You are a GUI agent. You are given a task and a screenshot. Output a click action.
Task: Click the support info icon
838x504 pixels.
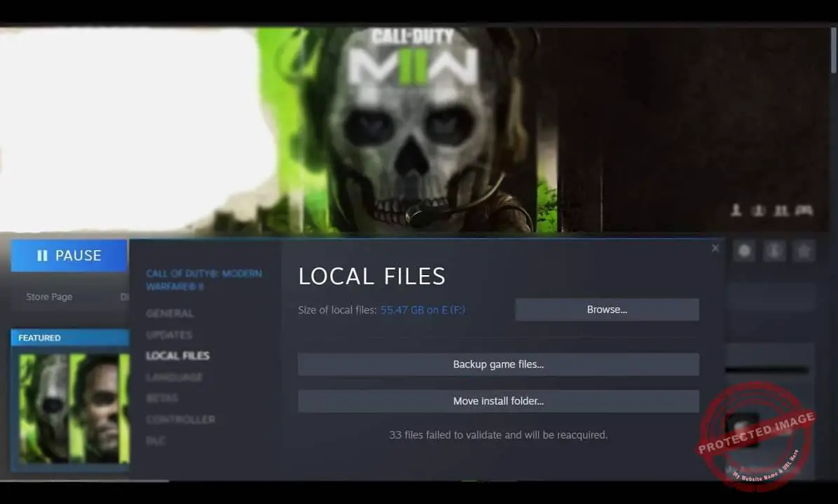(774, 251)
